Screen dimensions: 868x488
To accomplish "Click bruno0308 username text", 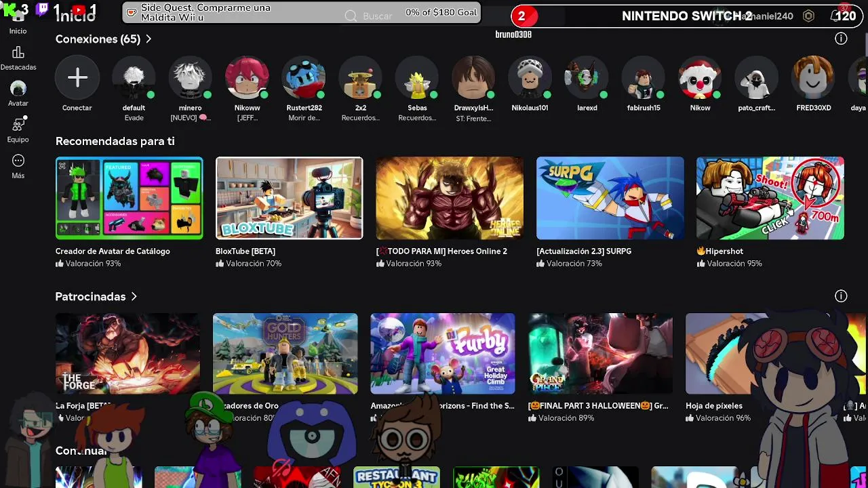I will 513,35.
